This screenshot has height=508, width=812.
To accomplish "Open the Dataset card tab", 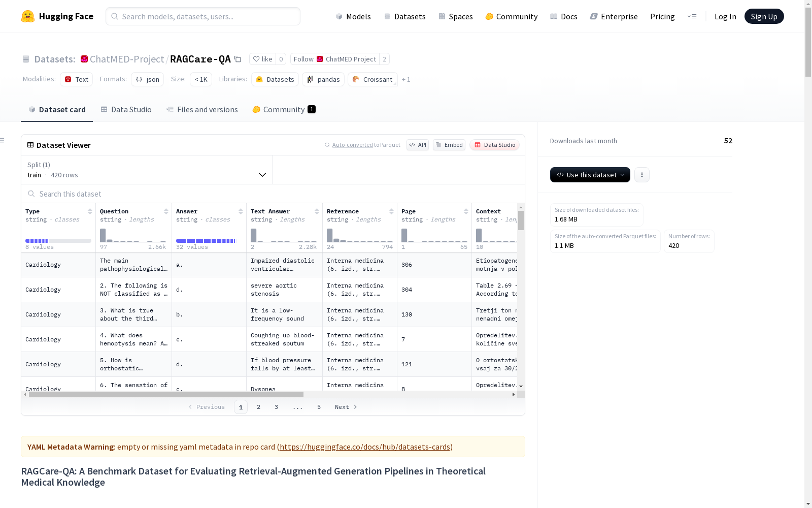I will coord(57,110).
